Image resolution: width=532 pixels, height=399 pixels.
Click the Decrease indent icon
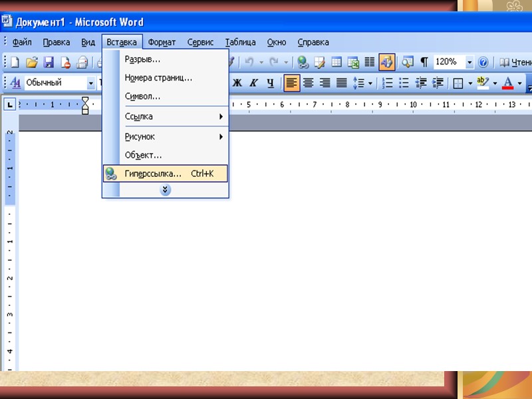point(421,82)
